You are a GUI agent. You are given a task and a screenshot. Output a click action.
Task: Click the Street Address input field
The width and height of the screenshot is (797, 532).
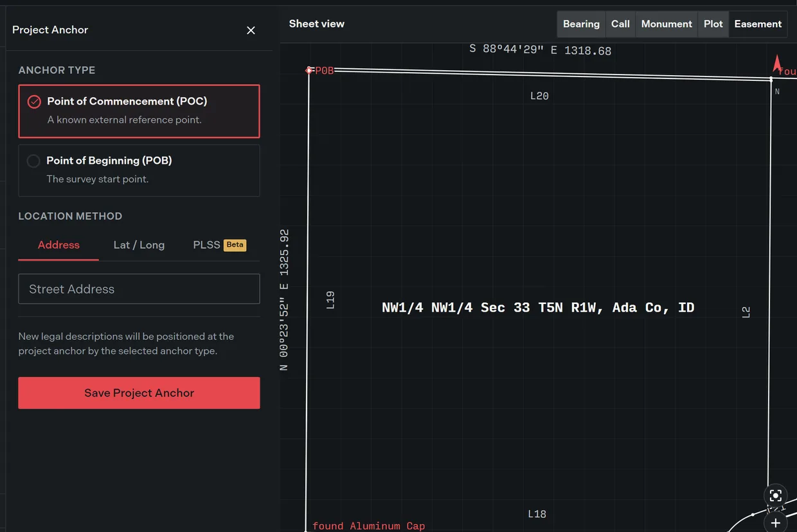139,289
